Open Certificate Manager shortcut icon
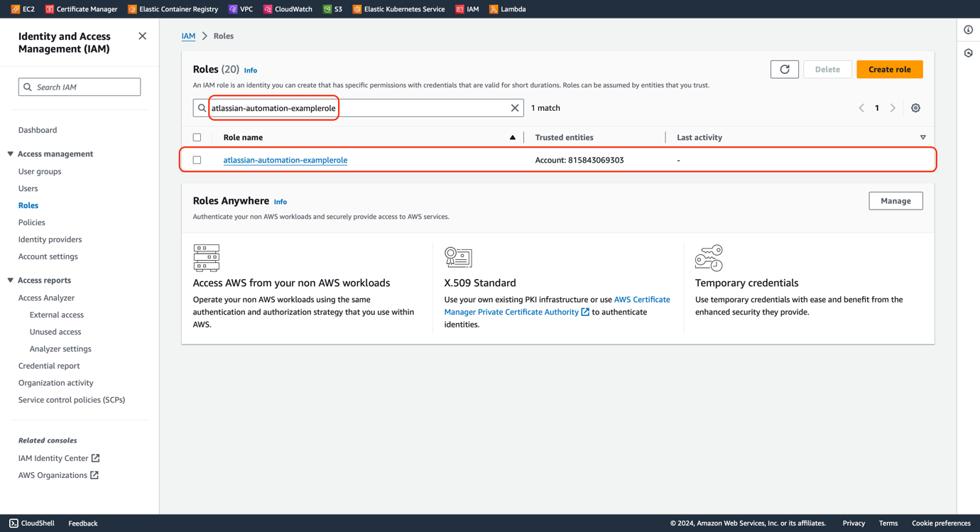This screenshot has height=532, width=980. [x=50, y=9]
